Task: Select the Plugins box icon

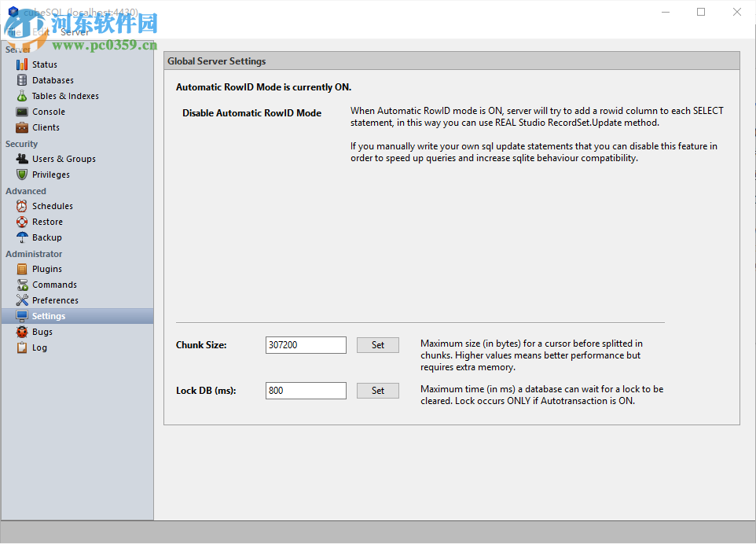Action: [x=22, y=269]
